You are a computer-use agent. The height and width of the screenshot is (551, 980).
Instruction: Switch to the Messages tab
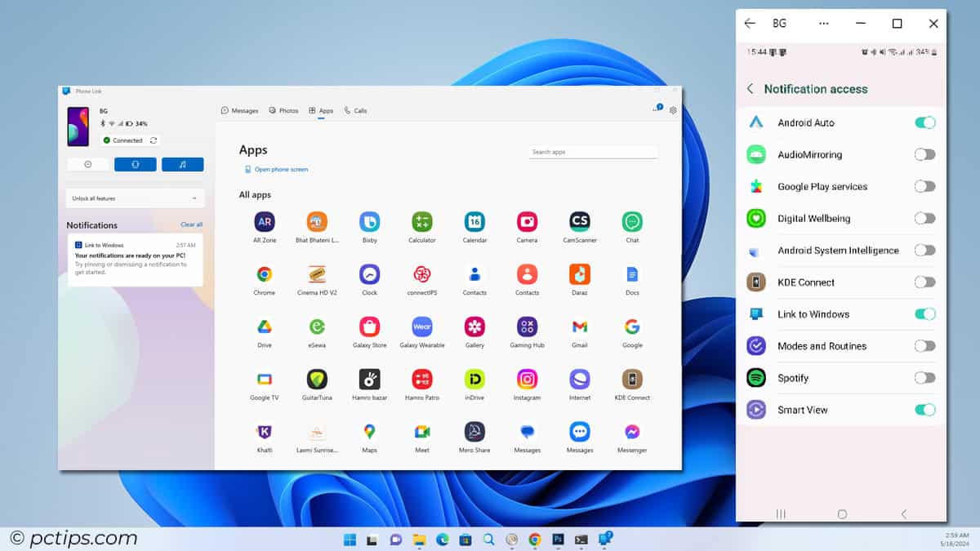coord(240,110)
